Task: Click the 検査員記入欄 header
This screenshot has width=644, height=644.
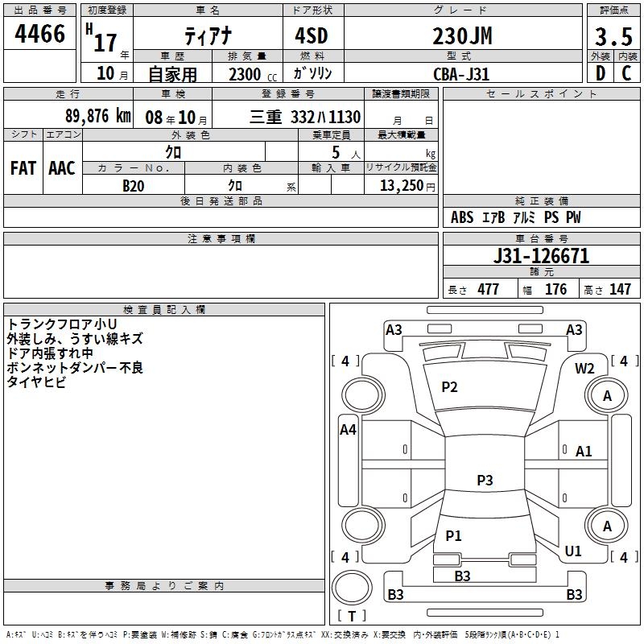Action: (x=164, y=309)
